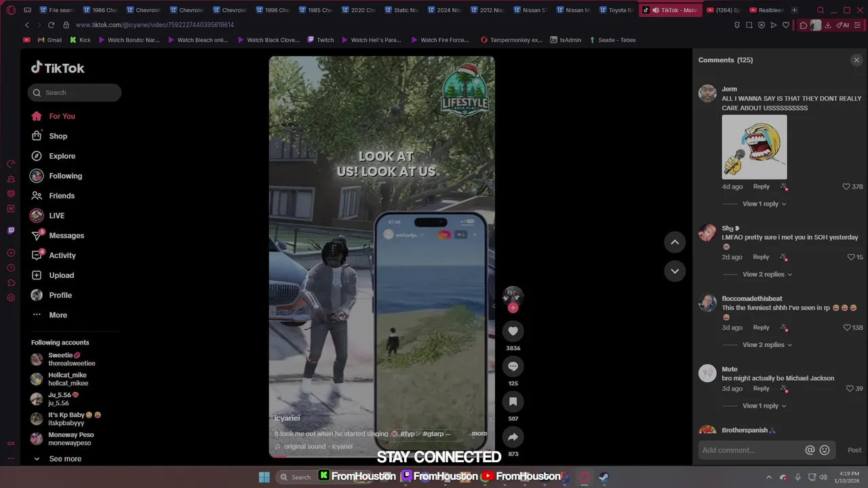
Task: Follow creator via red plus badge
Action: [x=513, y=308]
